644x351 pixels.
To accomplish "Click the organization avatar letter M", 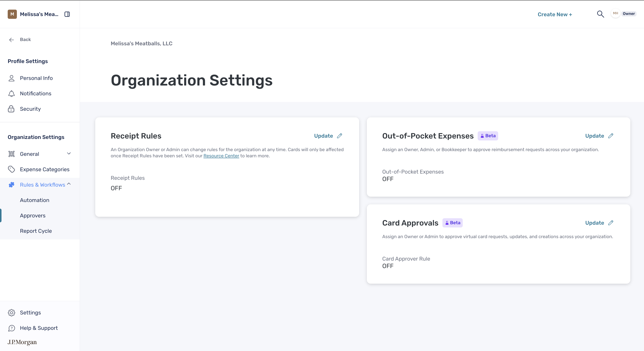I will click(12, 14).
